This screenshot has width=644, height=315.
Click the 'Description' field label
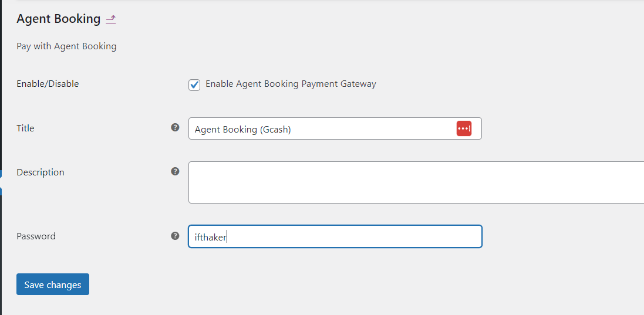coord(41,172)
